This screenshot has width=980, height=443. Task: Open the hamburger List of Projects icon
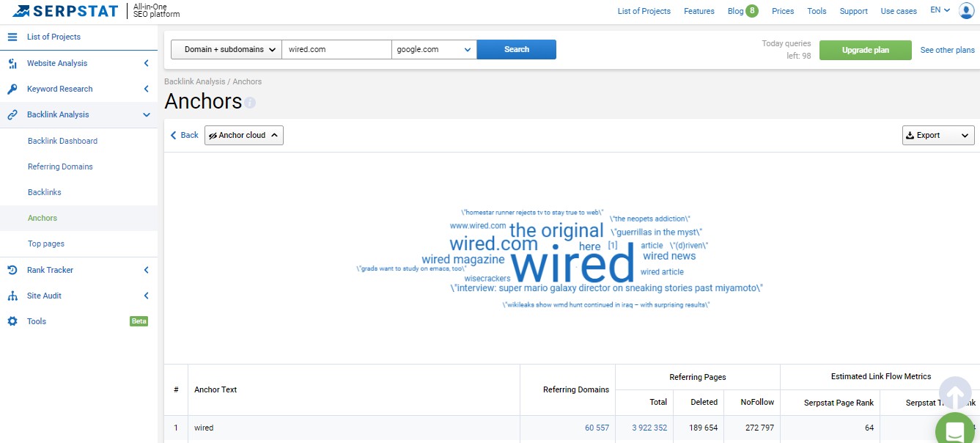pos(12,37)
